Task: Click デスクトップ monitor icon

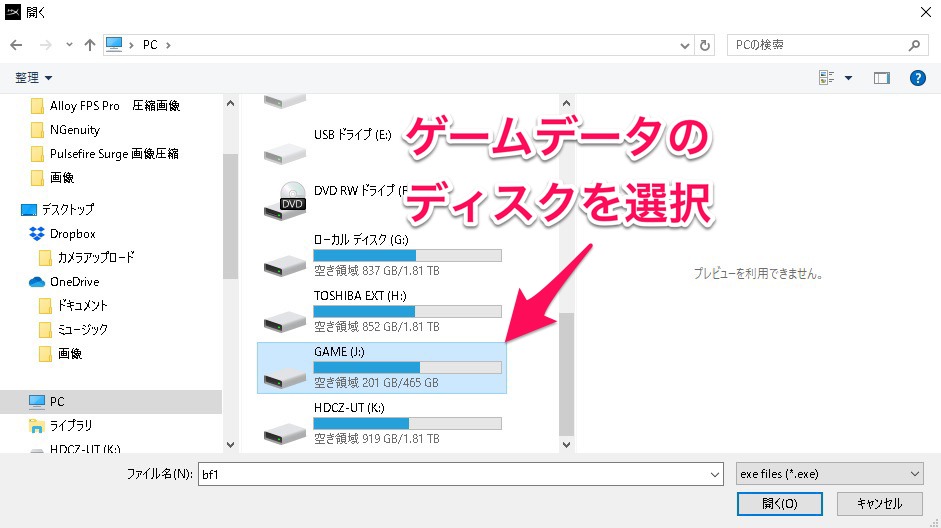Action: click(x=28, y=209)
